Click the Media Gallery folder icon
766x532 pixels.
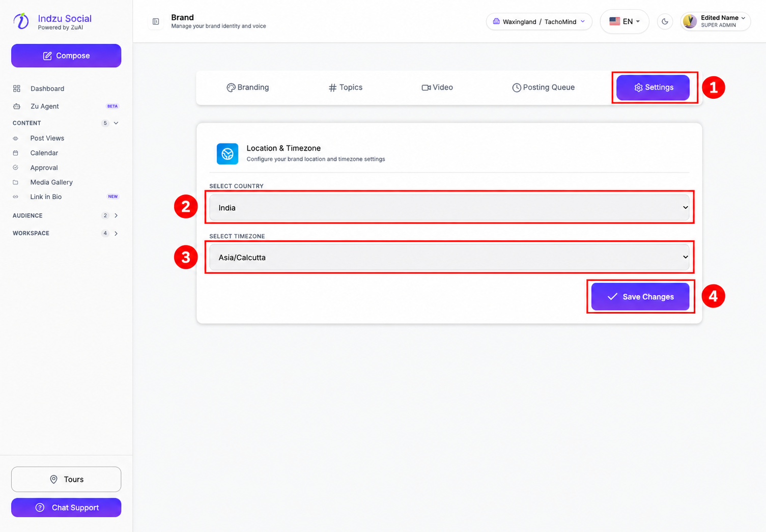(x=15, y=182)
